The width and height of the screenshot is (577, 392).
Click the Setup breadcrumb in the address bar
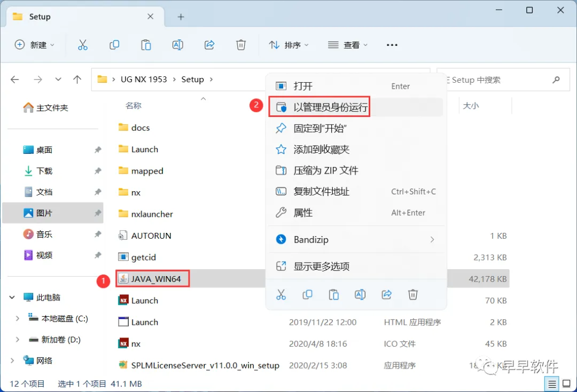pyautogui.click(x=192, y=80)
